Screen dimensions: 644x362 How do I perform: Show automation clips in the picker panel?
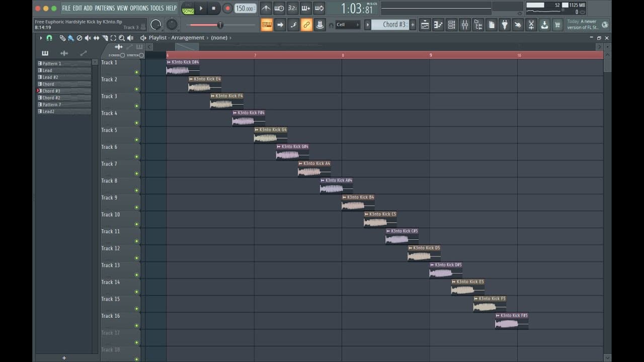click(x=84, y=53)
